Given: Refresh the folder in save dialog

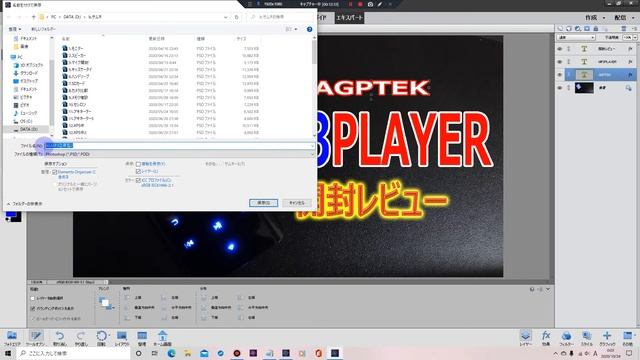Looking at the screenshot, I should [x=236, y=17].
